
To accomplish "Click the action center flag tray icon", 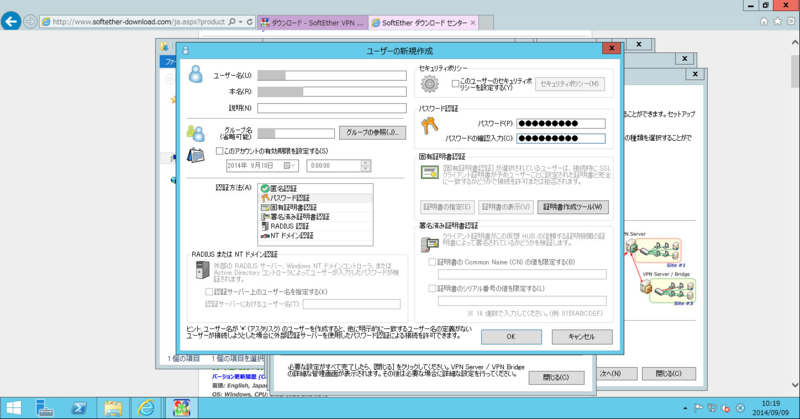I will [x=698, y=408].
